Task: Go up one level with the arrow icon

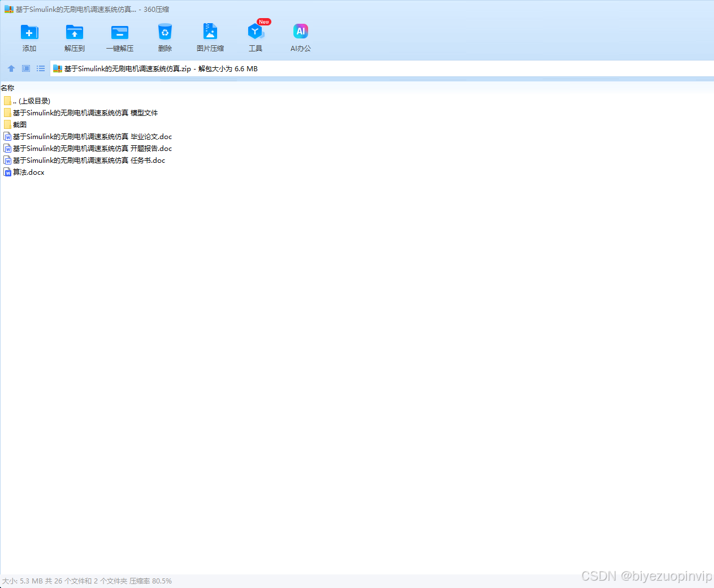Action: (x=11, y=68)
